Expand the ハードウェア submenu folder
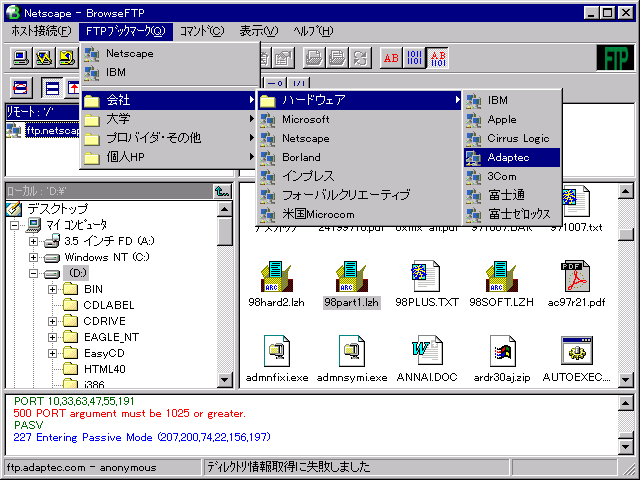Viewport: 640px width, 480px height. tap(359, 100)
